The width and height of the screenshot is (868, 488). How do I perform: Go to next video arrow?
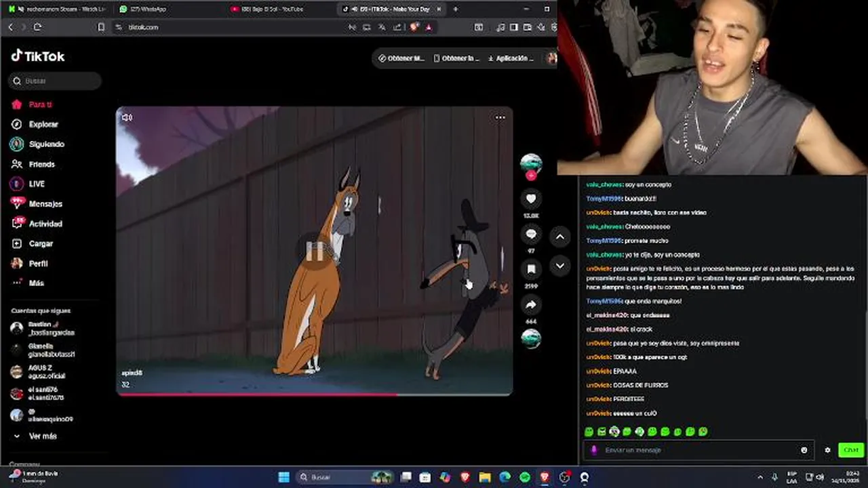[x=559, y=265]
